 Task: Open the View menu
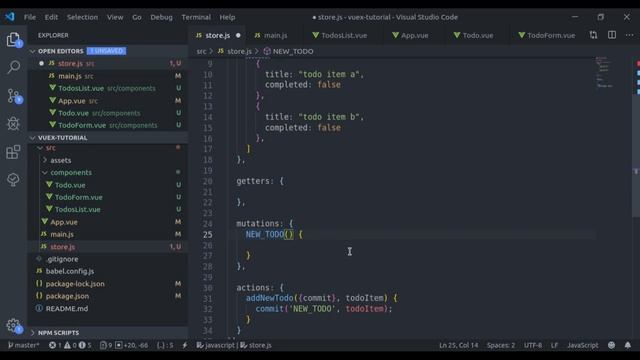coord(115,17)
